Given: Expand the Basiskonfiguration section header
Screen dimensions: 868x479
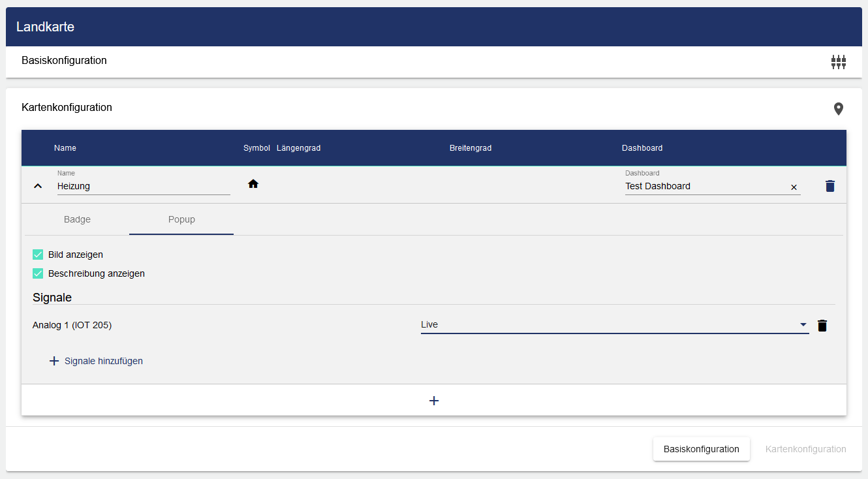Looking at the screenshot, I should coord(64,61).
